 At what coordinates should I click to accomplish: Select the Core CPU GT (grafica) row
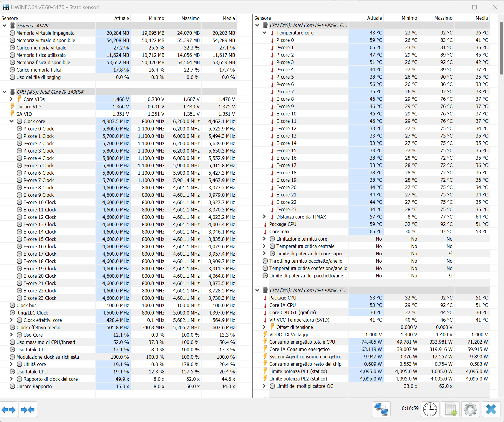click(x=371, y=312)
